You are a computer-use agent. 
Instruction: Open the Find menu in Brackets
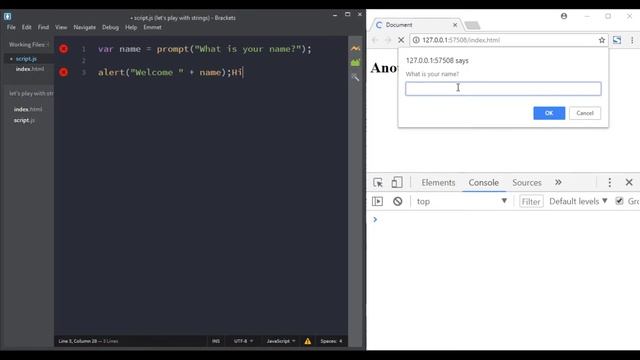coord(43,27)
